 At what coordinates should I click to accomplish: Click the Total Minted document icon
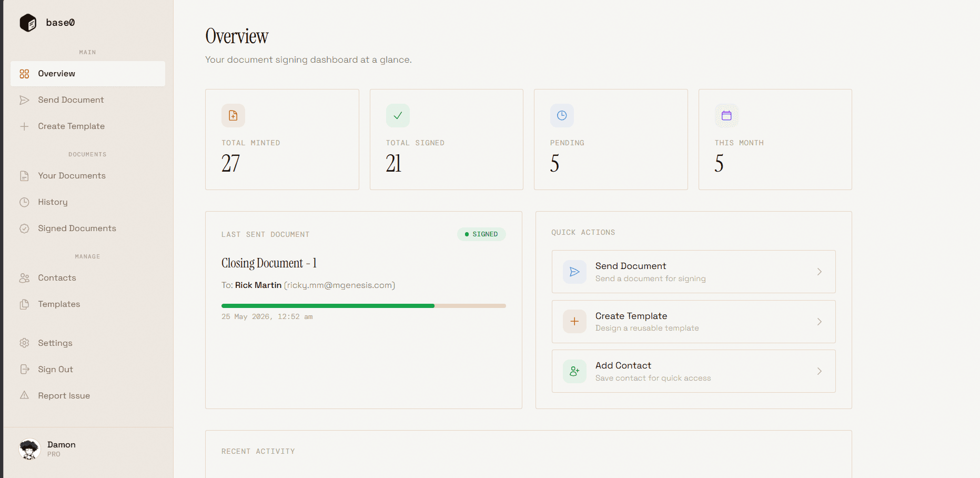233,115
